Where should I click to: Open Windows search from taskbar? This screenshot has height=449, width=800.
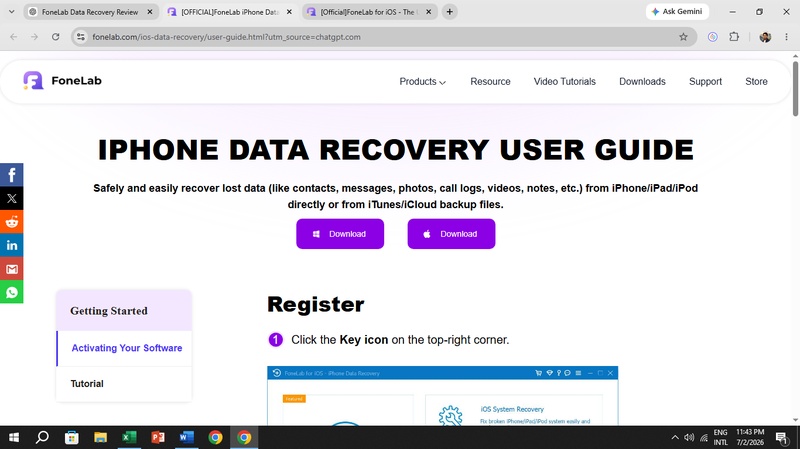(x=42, y=437)
